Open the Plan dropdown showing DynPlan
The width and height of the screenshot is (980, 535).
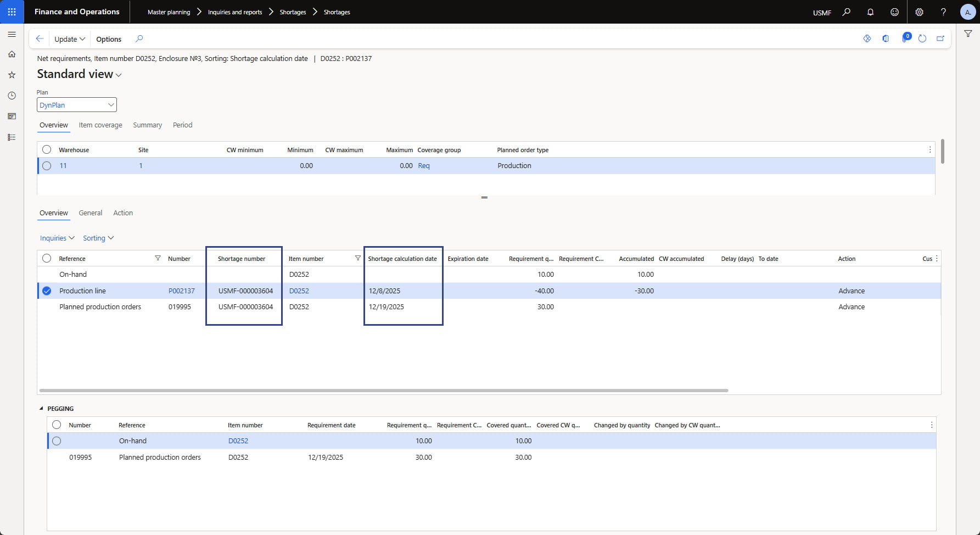[77, 105]
